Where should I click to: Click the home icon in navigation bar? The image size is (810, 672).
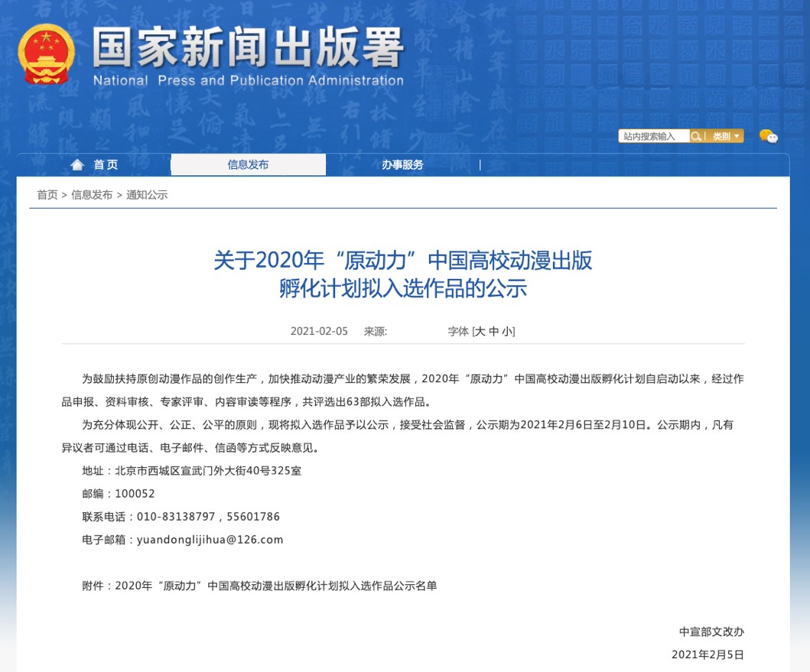tap(77, 165)
